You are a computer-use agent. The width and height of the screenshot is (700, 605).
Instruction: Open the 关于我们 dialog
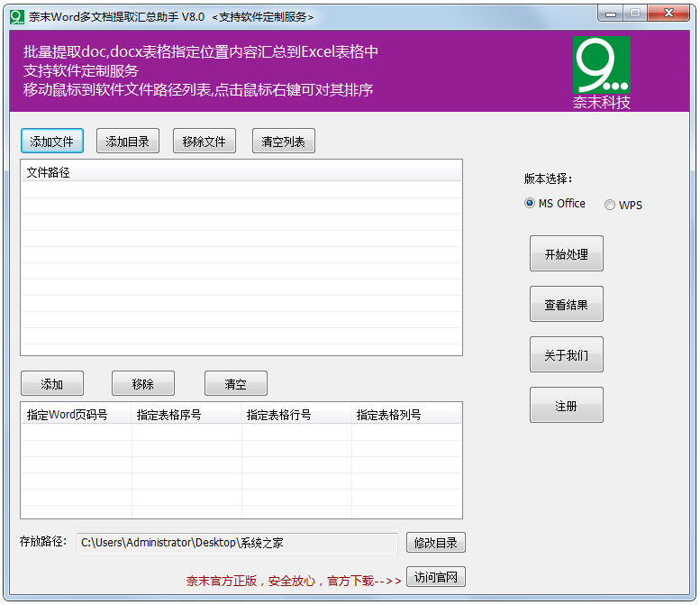tap(566, 355)
